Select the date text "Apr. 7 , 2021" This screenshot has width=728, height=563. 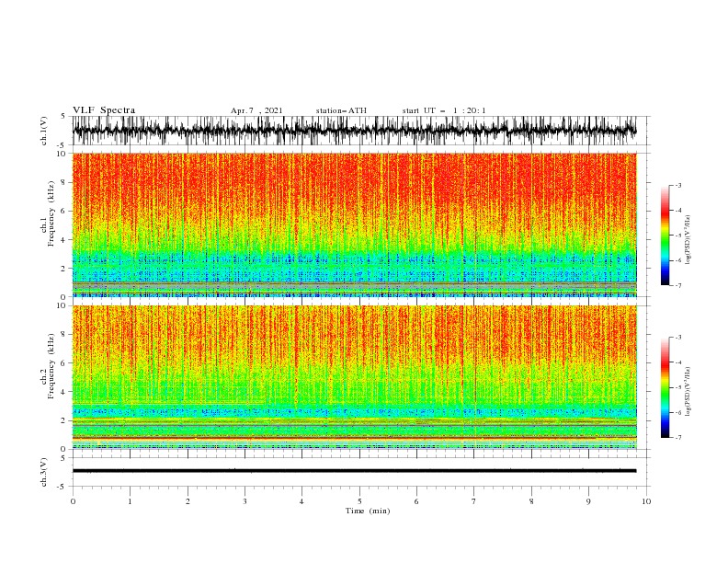click(x=256, y=110)
